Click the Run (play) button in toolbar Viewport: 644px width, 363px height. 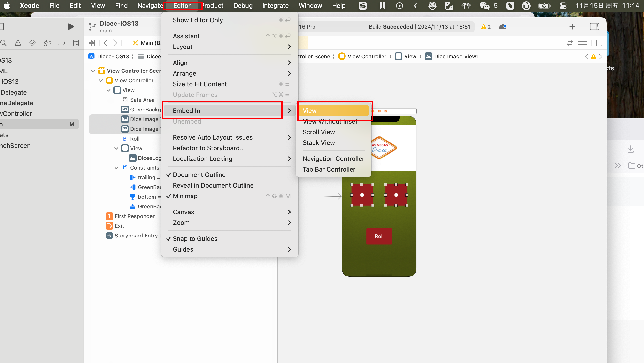71,26
